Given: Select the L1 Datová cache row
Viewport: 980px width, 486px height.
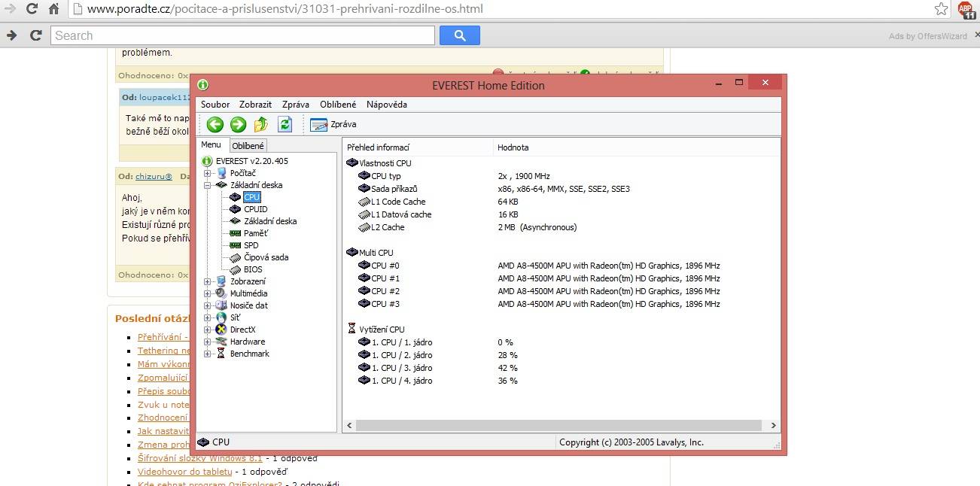Looking at the screenshot, I should point(562,214).
